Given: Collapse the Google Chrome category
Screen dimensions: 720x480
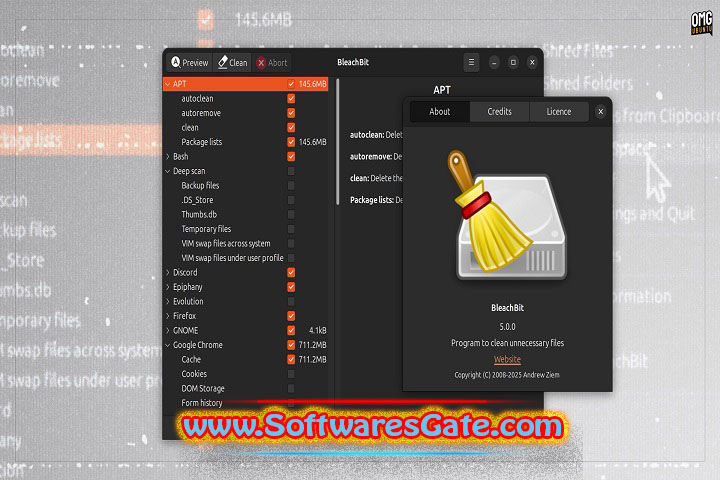Looking at the screenshot, I should (168, 345).
